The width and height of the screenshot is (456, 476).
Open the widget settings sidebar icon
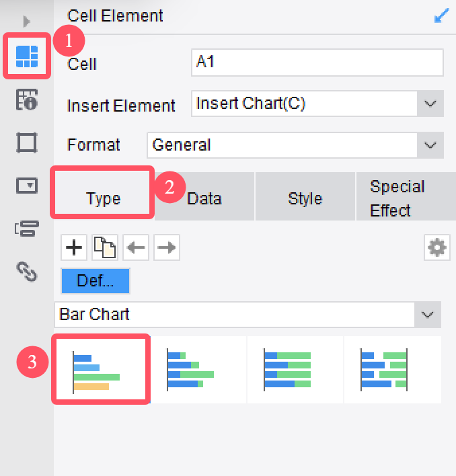(x=26, y=186)
